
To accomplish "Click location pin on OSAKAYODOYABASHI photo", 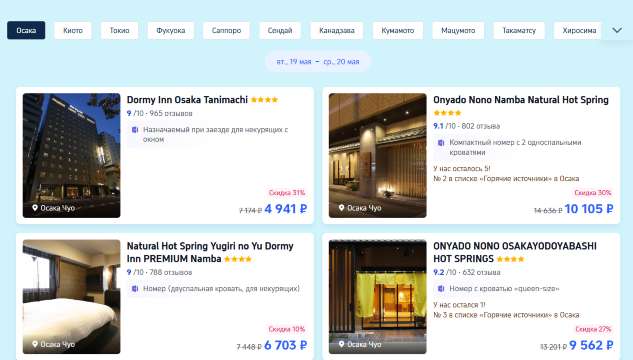I will click(x=342, y=344).
